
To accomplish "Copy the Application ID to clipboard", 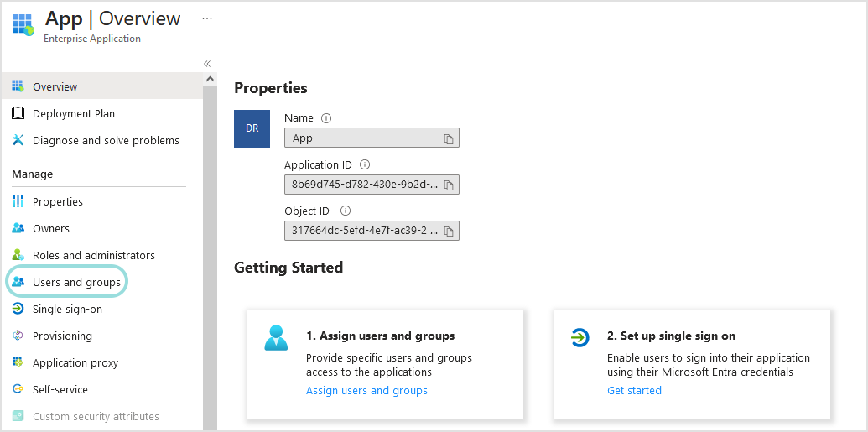I will [x=449, y=185].
